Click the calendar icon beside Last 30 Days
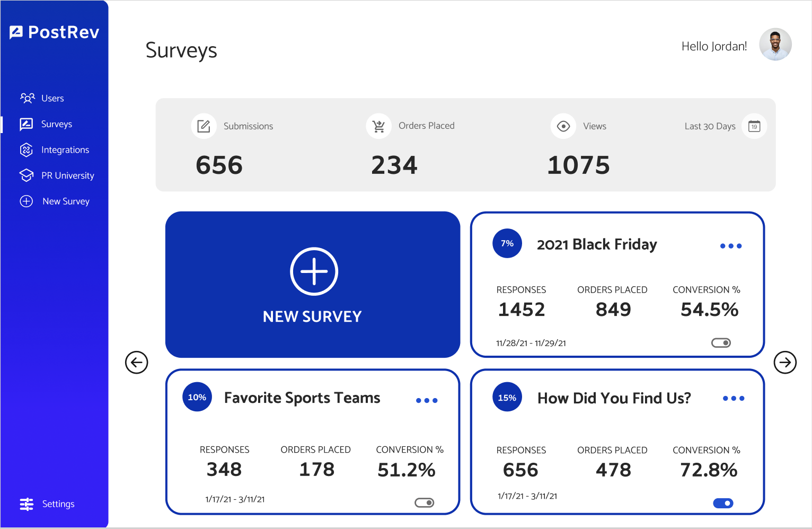 point(754,126)
